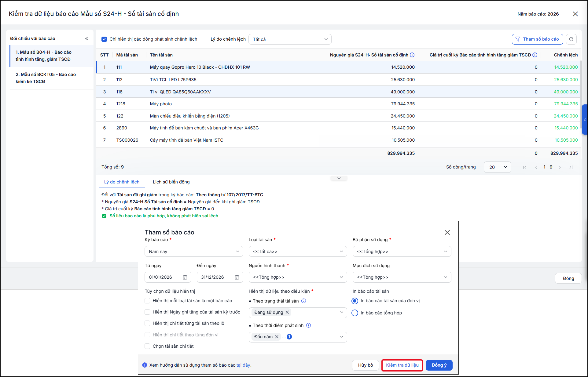This screenshot has width=588, height=377.
Task: Expand the asset status multi-select arrow
Action: coord(341,312)
